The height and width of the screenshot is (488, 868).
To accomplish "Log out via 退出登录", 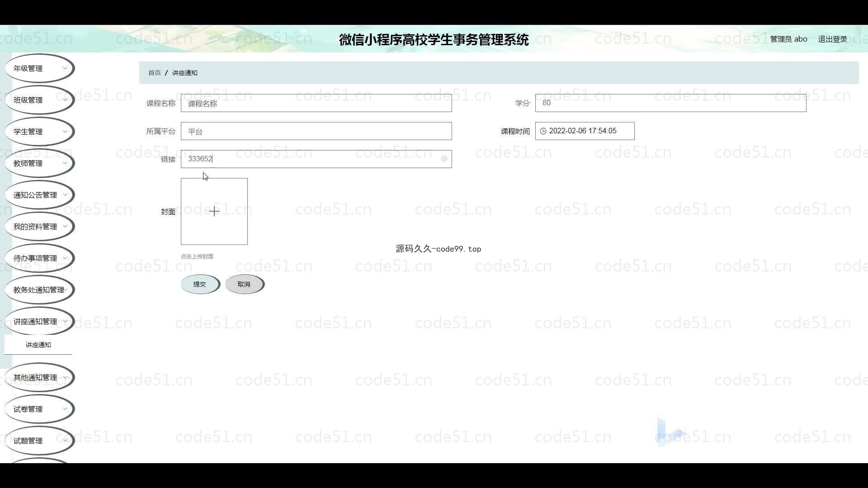I will [x=832, y=39].
